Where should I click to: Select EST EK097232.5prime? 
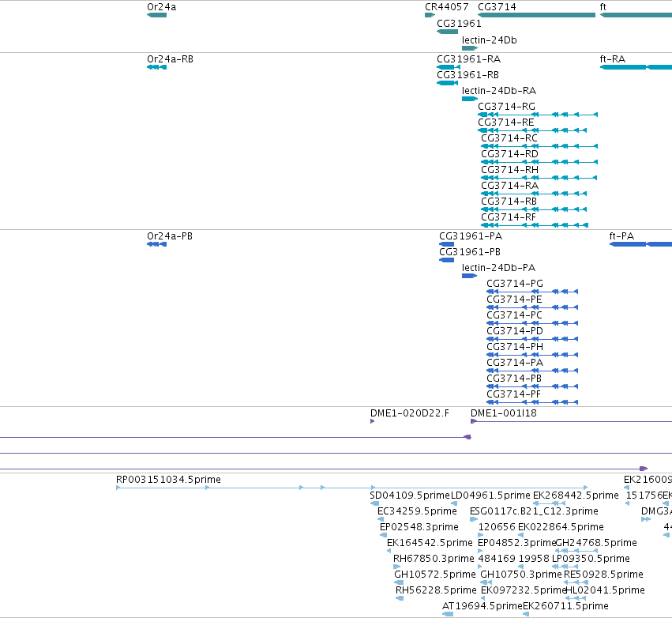(x=484, y=598)
